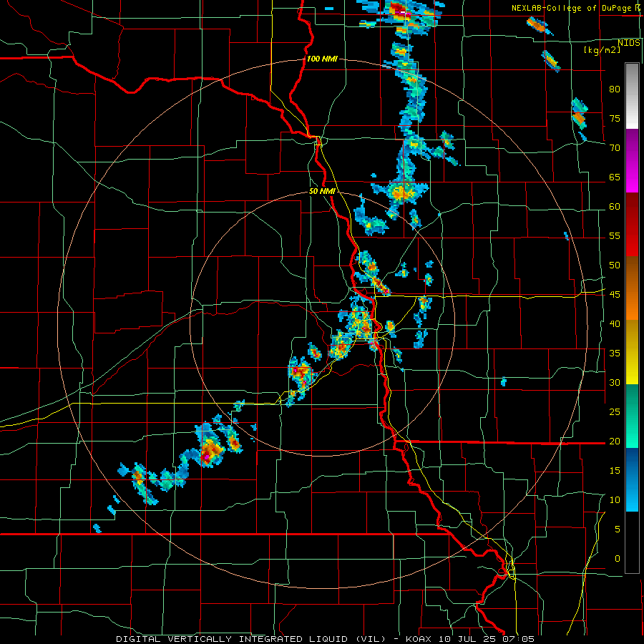This screenshot has width=644, height=644.
Task: Click the "100 NMI" range ring label
Action: pyautogui.click(x=322, y=59)
